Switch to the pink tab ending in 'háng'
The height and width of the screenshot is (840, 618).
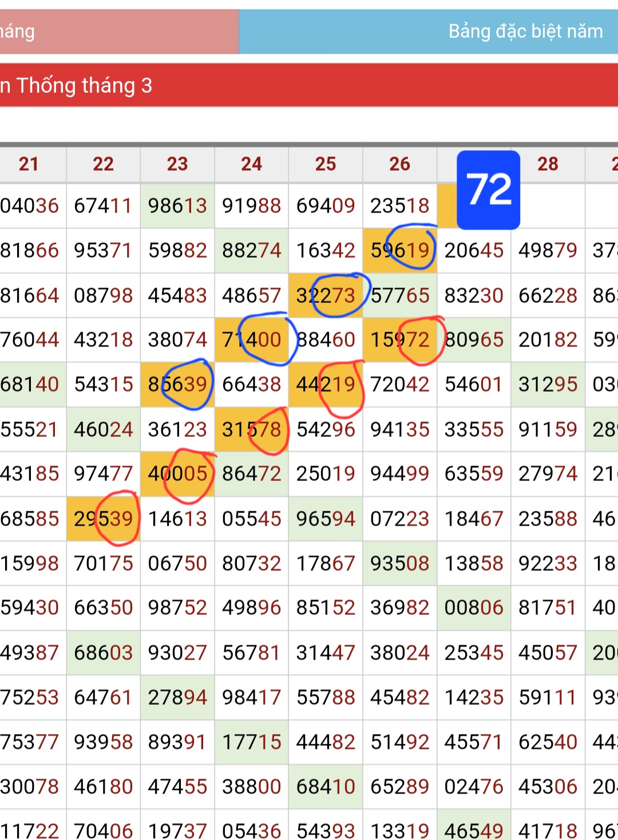(119, 31)
